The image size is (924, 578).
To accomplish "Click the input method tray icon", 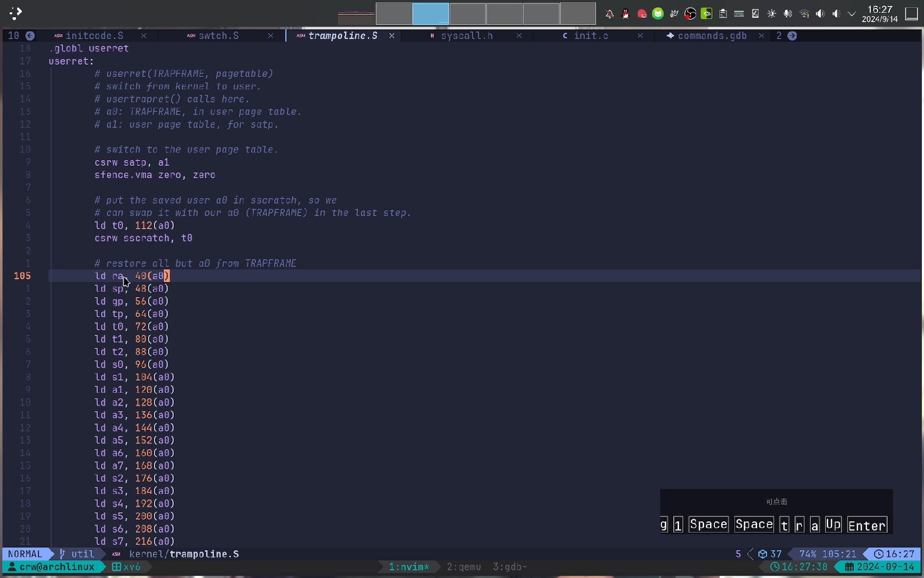I will click(755, 14).
